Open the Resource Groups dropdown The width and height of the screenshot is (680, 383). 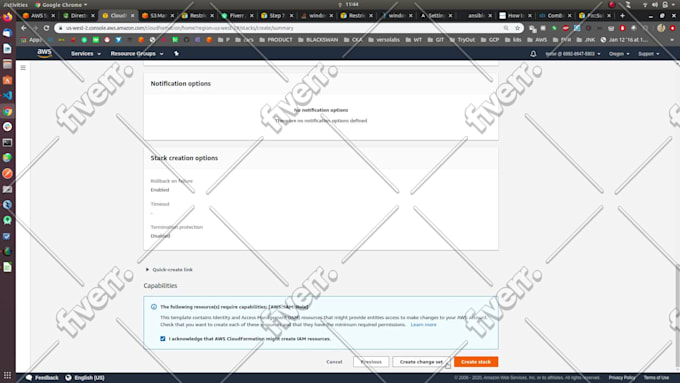[137, 53]
